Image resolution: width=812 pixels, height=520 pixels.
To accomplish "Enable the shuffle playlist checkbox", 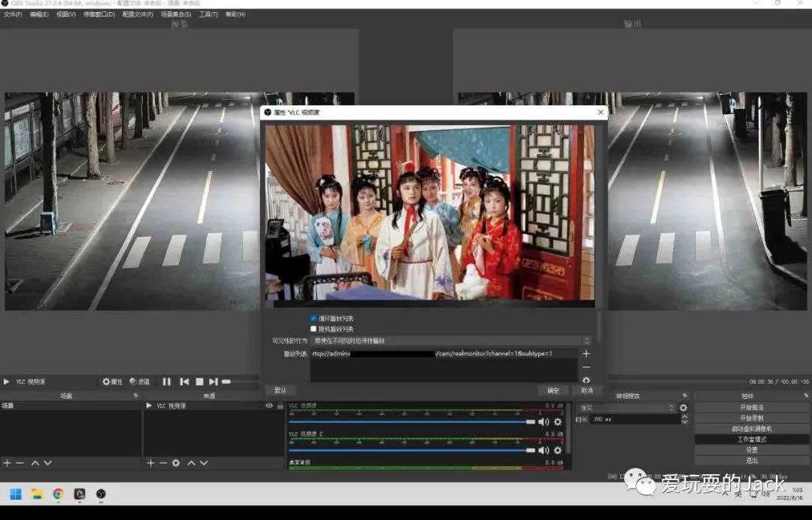I will [x=314, y=329].
